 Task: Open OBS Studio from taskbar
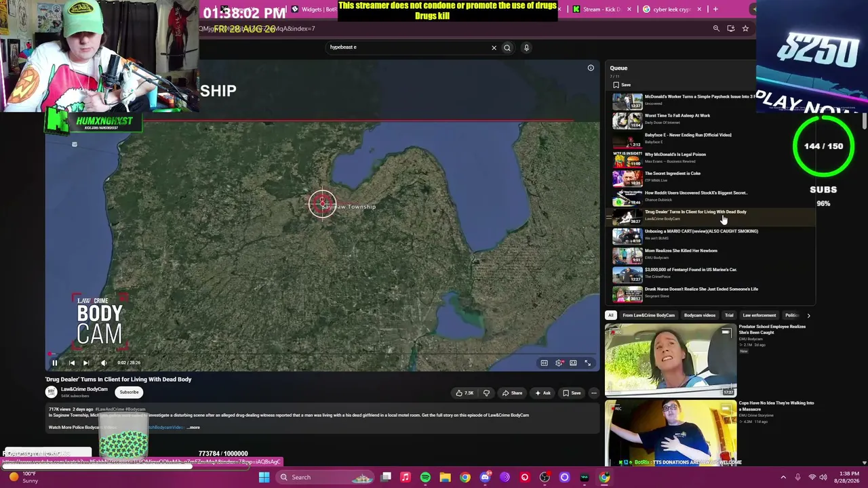[545, 477]
